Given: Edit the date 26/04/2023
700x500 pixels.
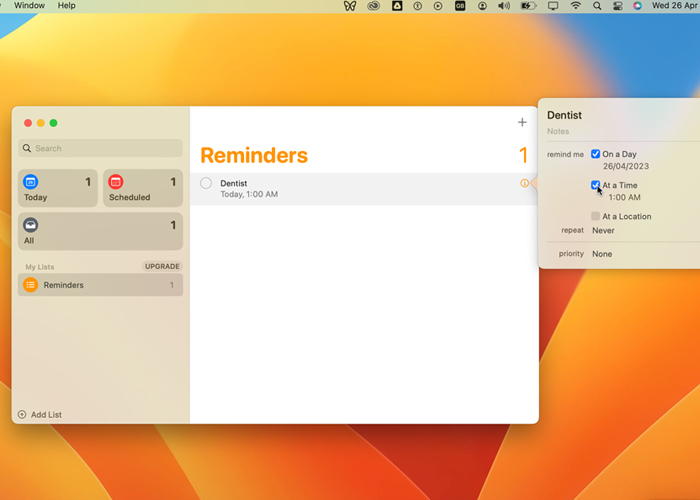Looking at the screenshot, I should click(626, 167).
